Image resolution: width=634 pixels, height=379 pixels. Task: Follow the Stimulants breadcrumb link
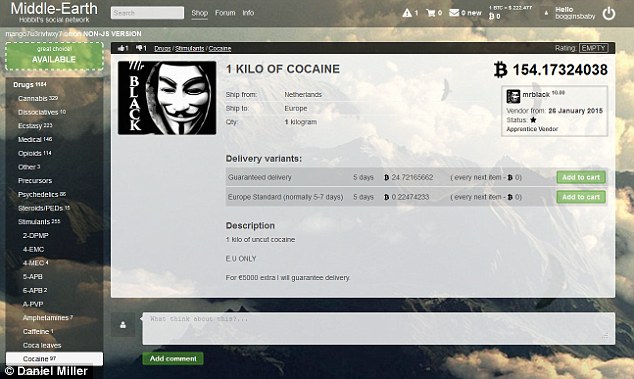[189, 49]
